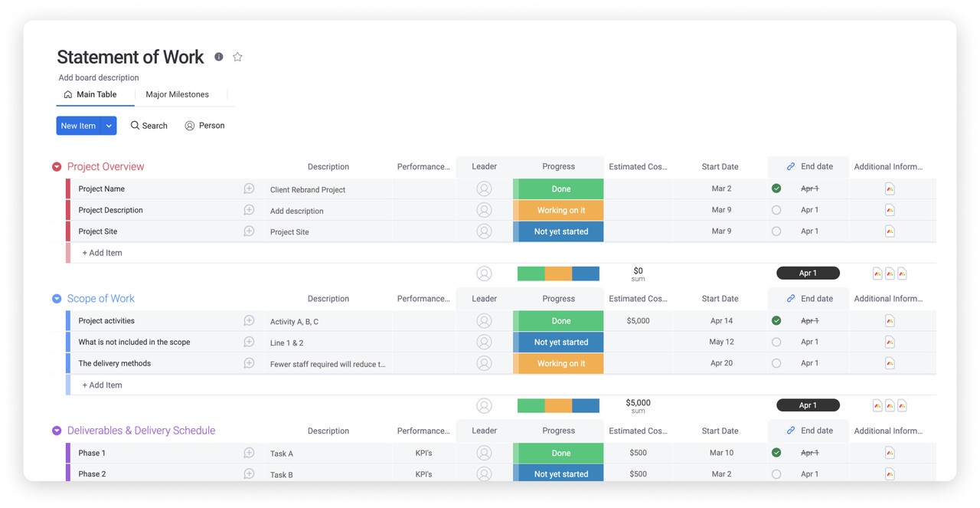Open the file attachment in Project Site row
The image size is (980, 508).
pyautogui.click(x=890, y=231)
